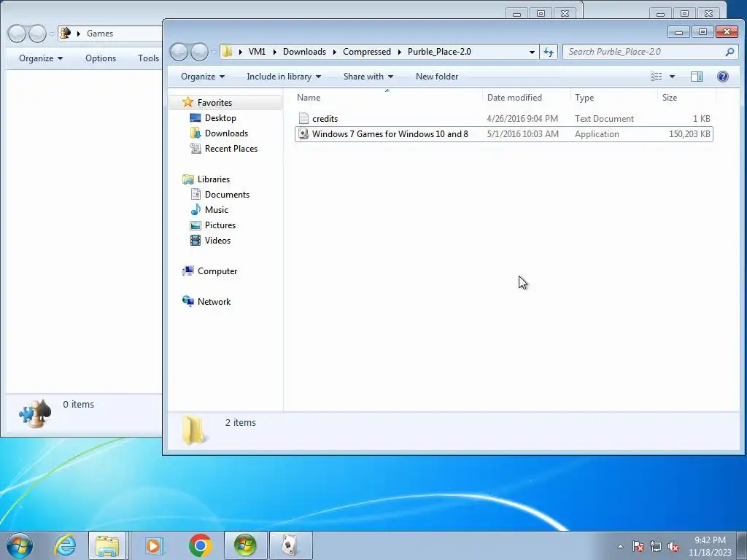Open recent pages dropdown beside Forward button

(214, 52)
